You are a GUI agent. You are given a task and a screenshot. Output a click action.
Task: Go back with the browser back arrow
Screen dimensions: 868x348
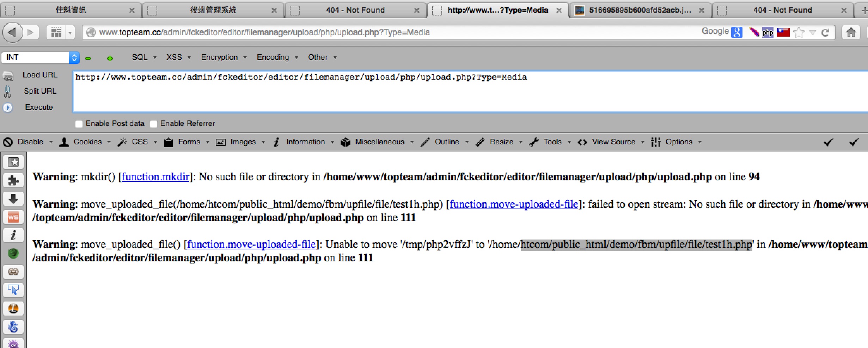point(12,32)
